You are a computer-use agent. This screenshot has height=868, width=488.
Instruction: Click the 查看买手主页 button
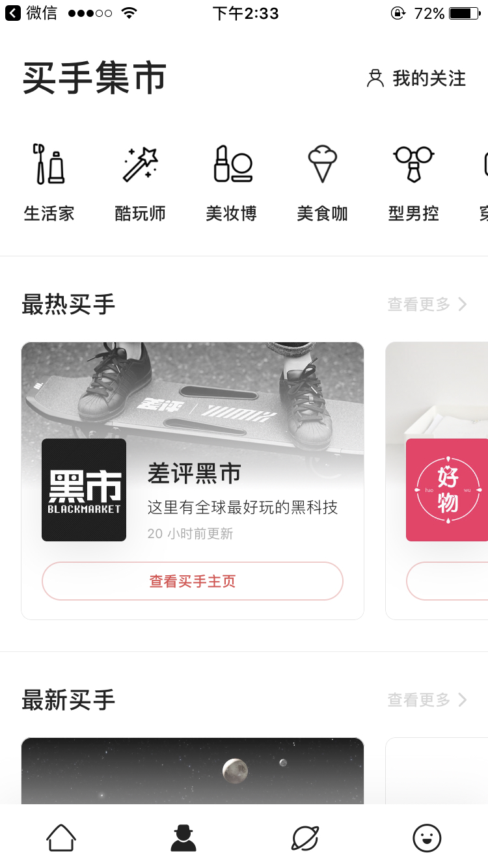193,581
